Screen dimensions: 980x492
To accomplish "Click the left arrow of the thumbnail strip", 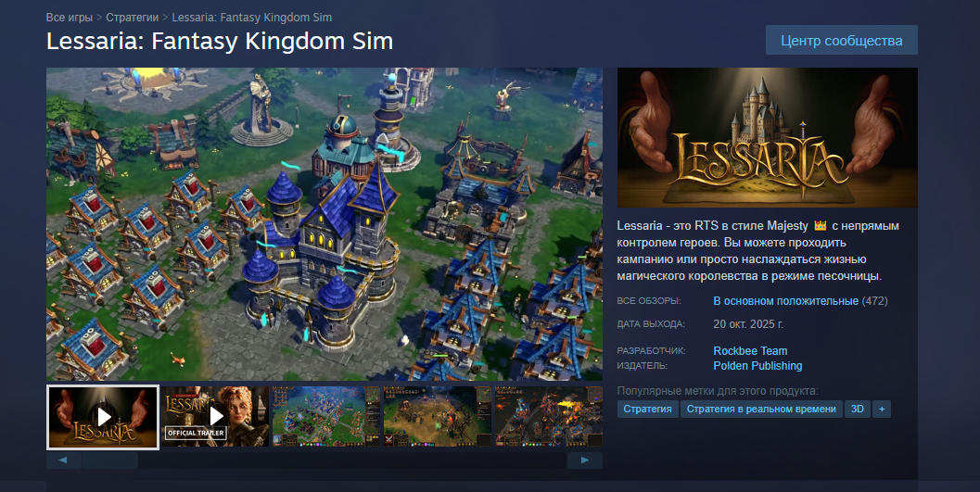I will pyautogui.click(x=63, y=460).
